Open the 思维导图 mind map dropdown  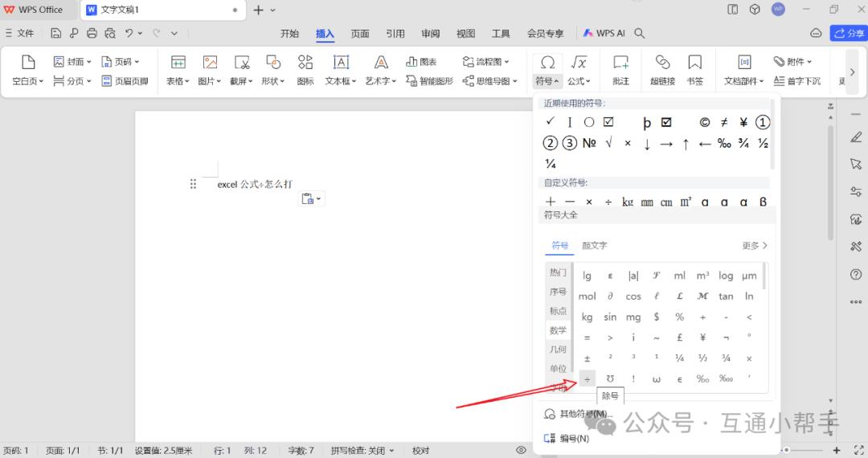tap(490, 81)
